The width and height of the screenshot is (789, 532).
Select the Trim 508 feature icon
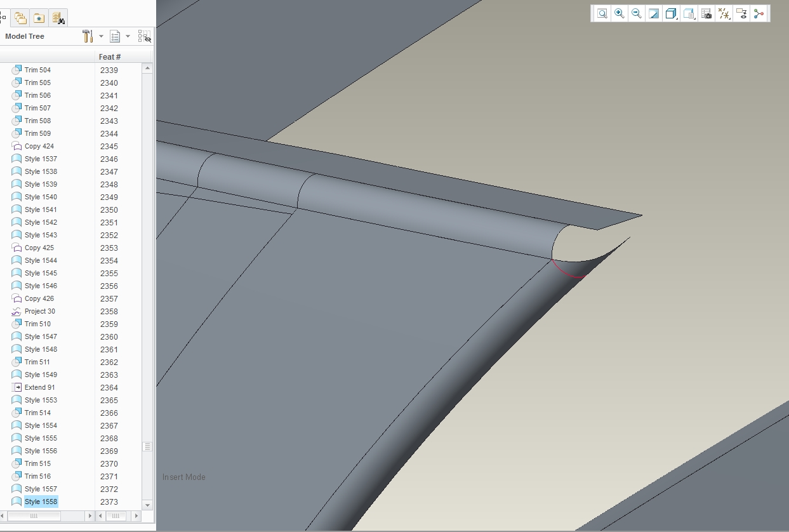pos(17,121)
